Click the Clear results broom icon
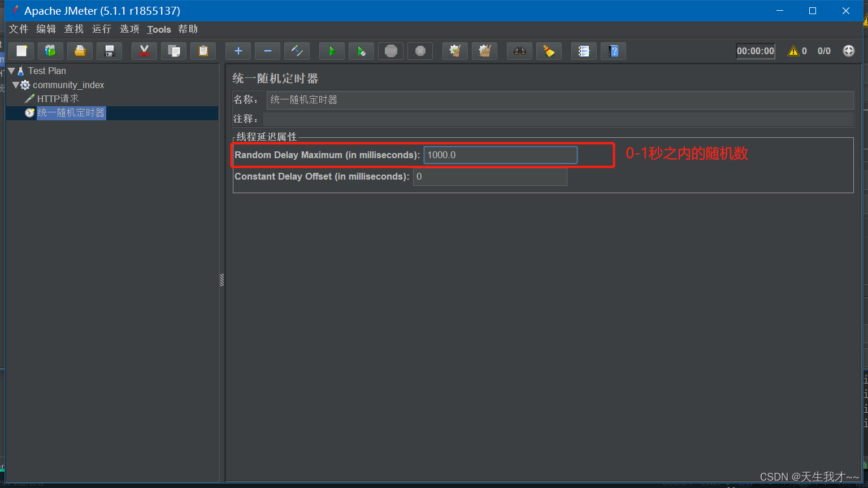868x488 pixels. point(455,51)
